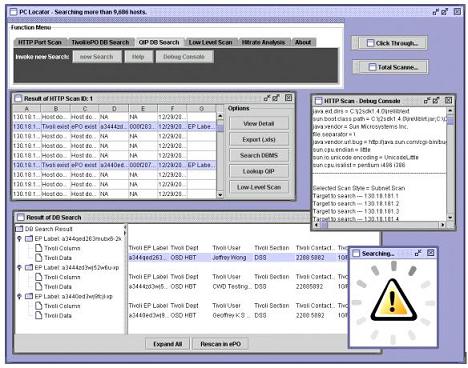Select the DB Search Result root node

click(44, 229)
